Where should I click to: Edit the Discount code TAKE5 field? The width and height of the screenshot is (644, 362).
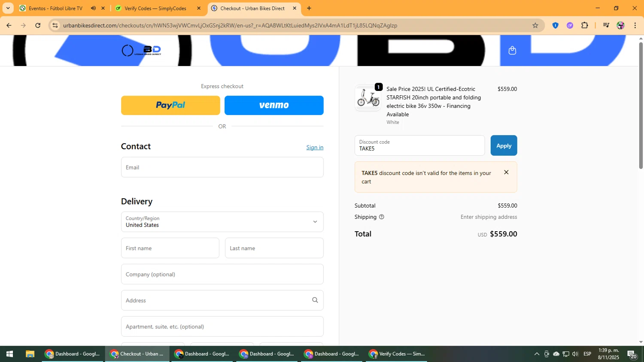[419, 145]
